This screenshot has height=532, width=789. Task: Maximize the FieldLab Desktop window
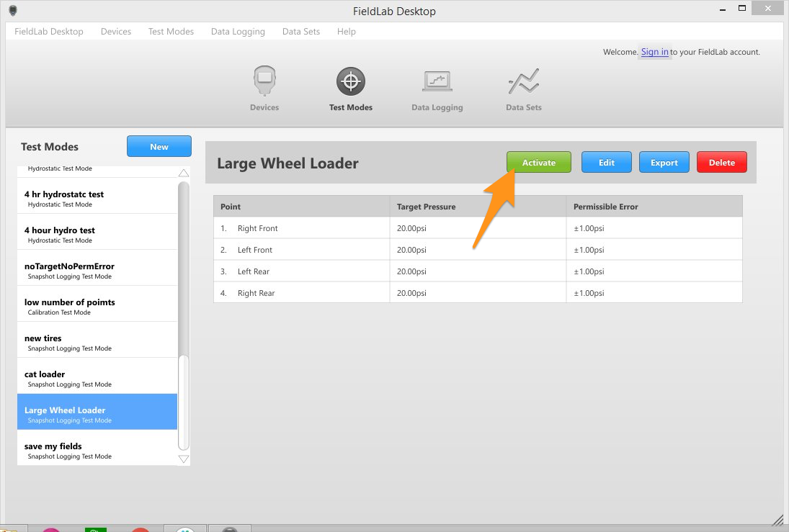point(741,8)
